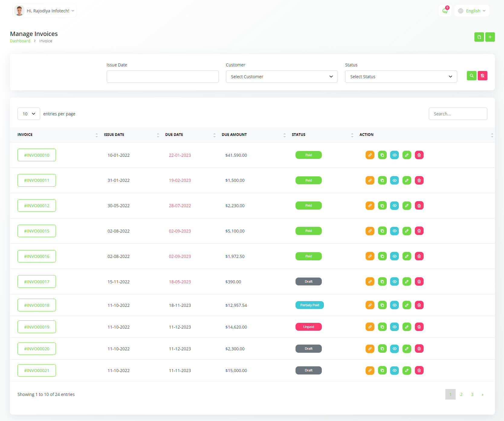Expand the Select Status dropdown

point(401,77)
